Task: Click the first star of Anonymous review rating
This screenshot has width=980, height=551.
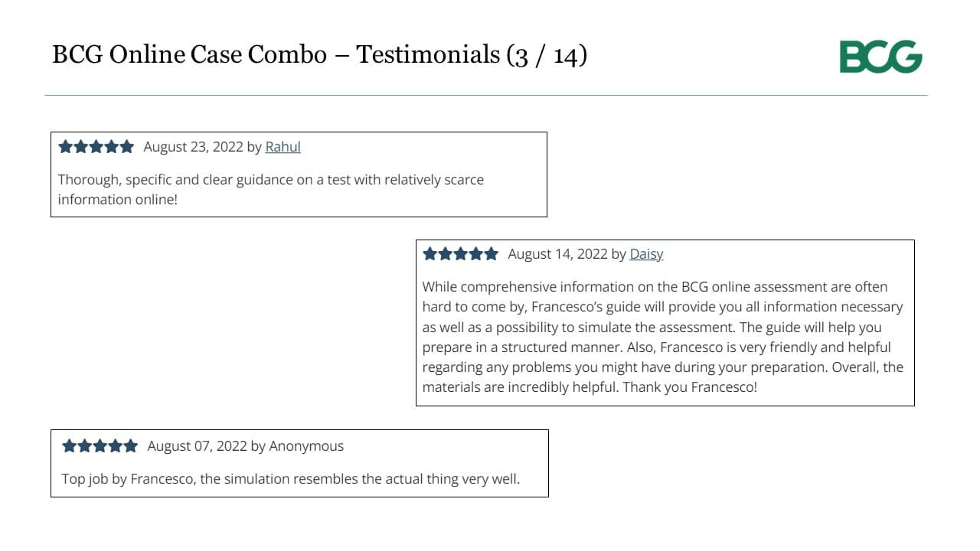Action: [x=70, y=445]
